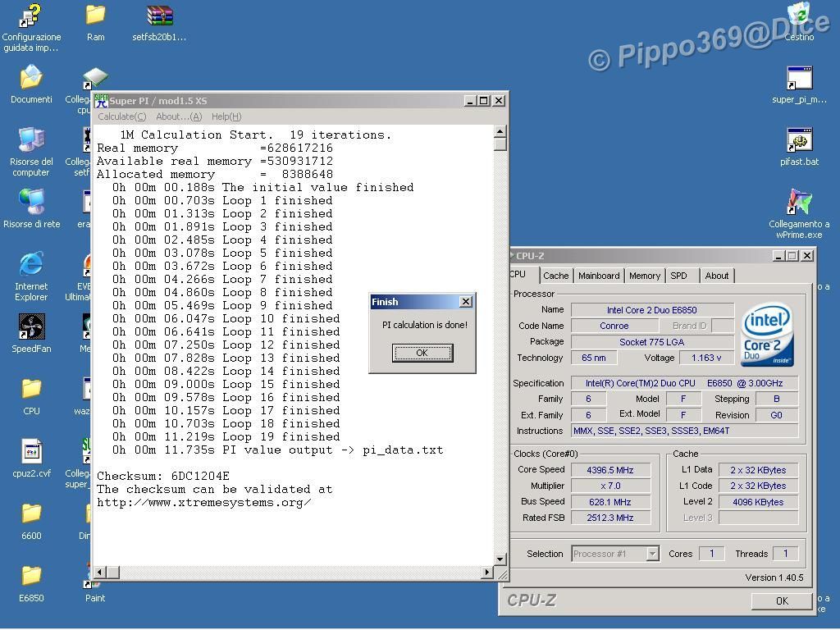The width and height of the screenshot is (840, 630).
Task: Click the Checksum: 6DC1204E line
Action: (163, 476)
